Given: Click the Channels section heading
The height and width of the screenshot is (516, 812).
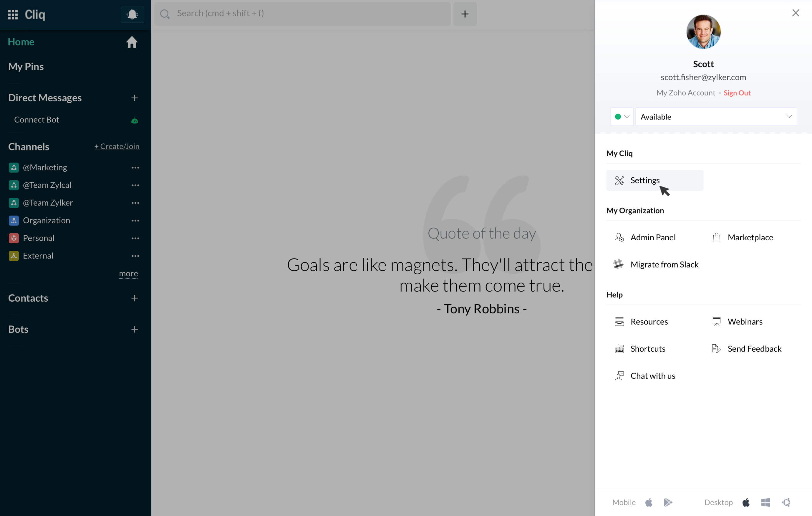Looking at the screenshot, I should tap(29, 146).
